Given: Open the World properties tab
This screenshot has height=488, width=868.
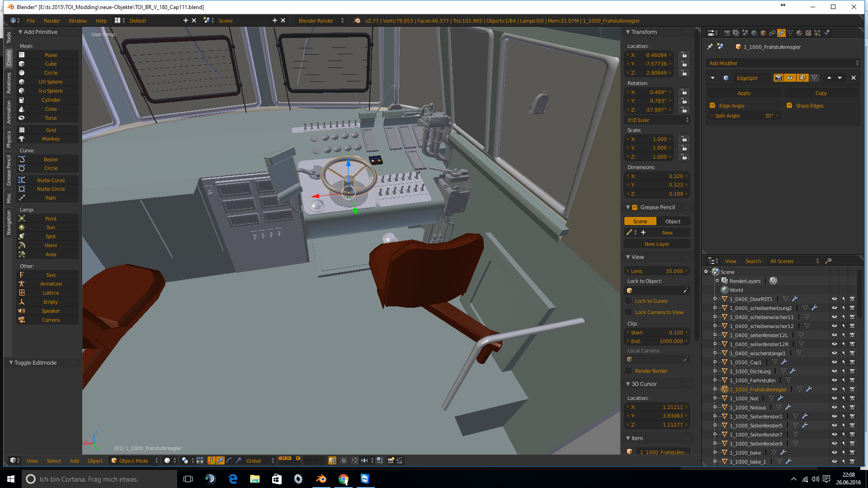Looking at the screenshot, I should point(754,33).
